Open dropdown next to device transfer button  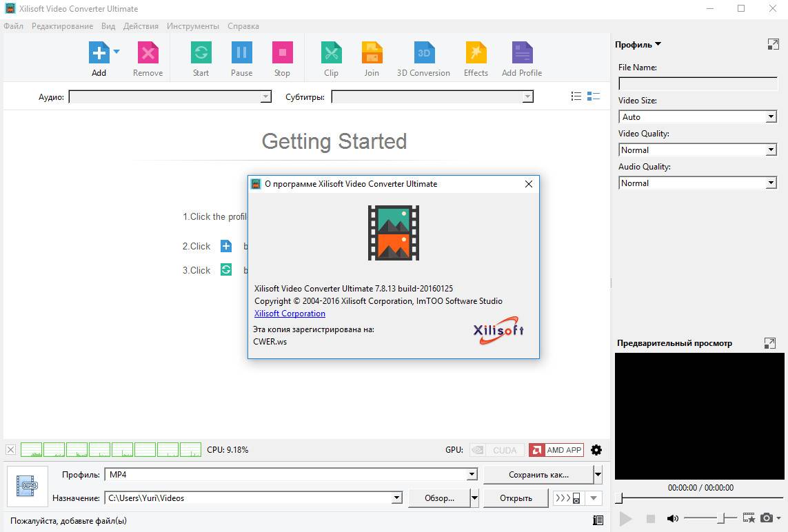(x=594, y=498)
